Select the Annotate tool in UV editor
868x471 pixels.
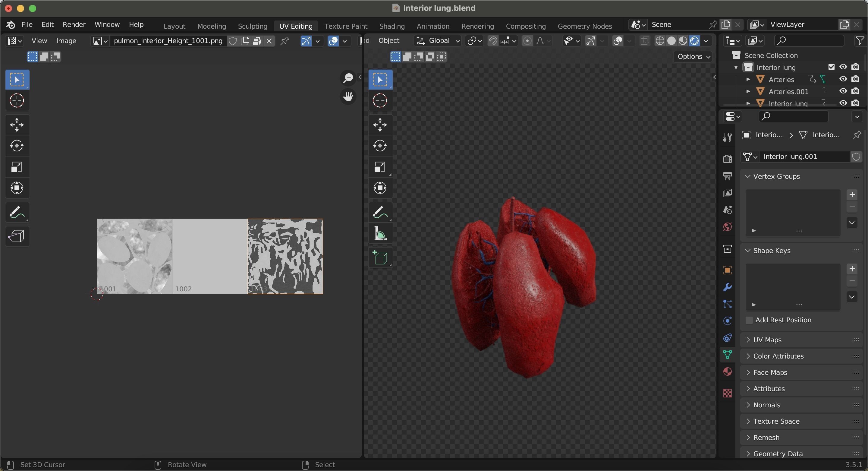17,212
